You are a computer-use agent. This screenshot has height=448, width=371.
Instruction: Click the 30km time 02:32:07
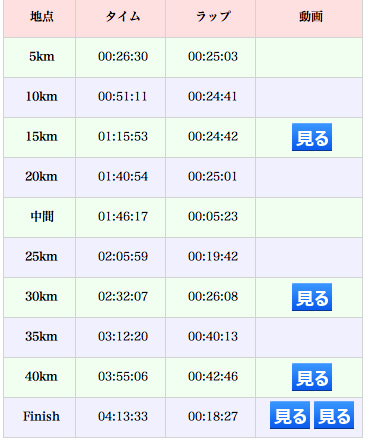click(x=123, y=296)
